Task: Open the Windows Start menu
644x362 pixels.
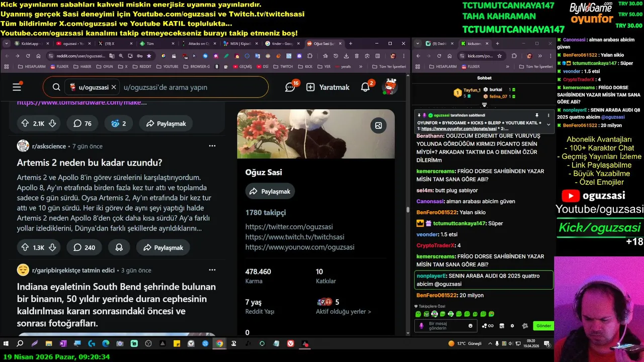Action: 6,344
